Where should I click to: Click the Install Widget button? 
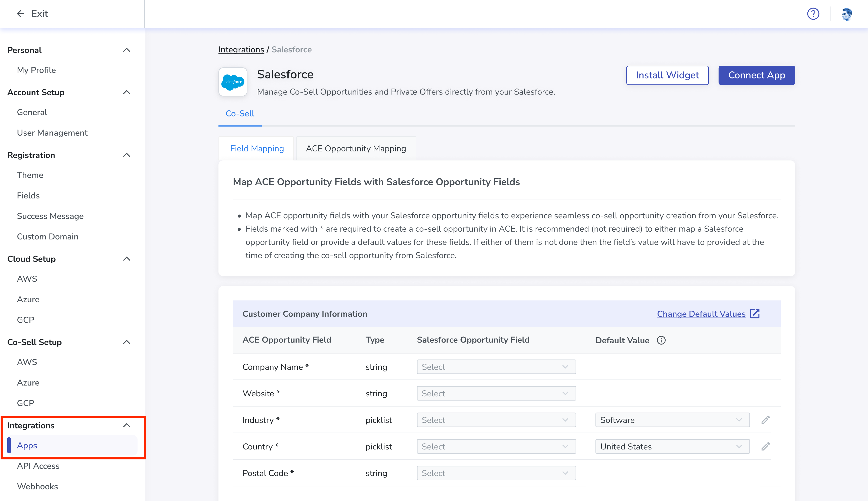[x=667, y=75]
